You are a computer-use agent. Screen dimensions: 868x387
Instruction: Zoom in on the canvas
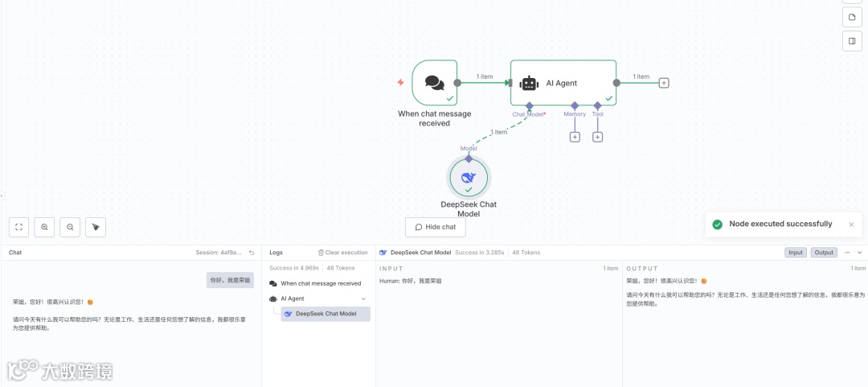pyautogui.click(x=44, y=227)
